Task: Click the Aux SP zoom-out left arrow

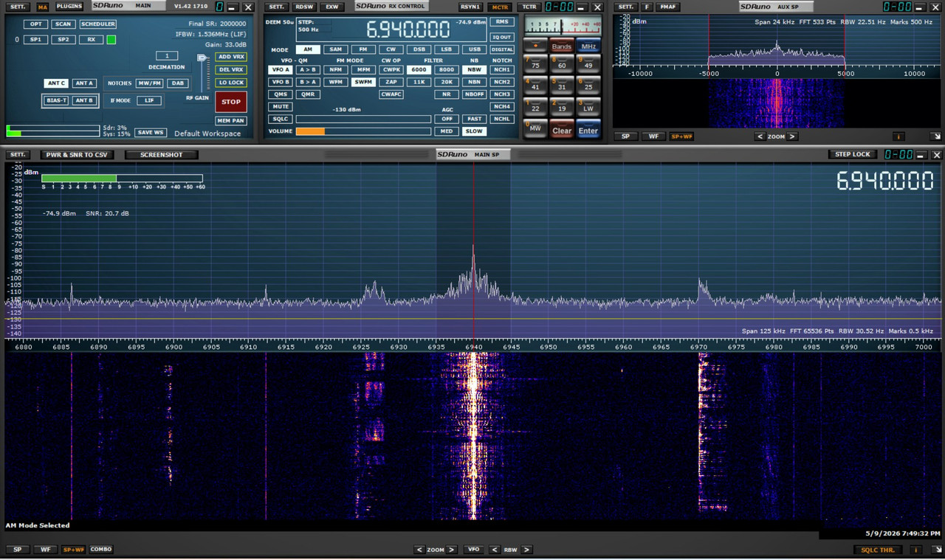Action: tap(760, 136)
